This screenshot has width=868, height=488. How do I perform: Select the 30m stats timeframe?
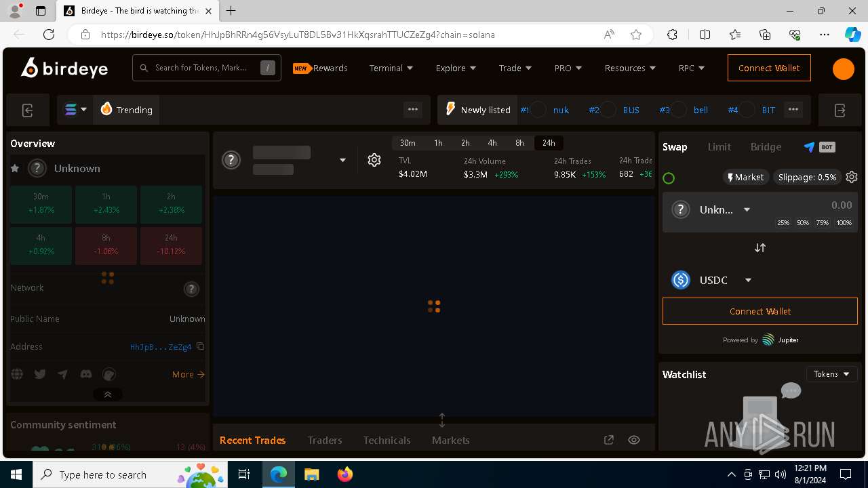[x=408, y=143]
